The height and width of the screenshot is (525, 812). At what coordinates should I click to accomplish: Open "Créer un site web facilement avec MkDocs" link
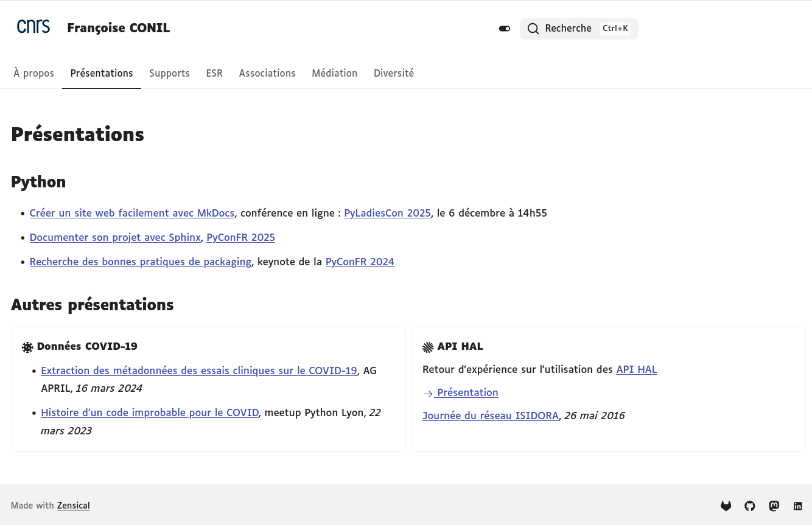coord(132,213)
